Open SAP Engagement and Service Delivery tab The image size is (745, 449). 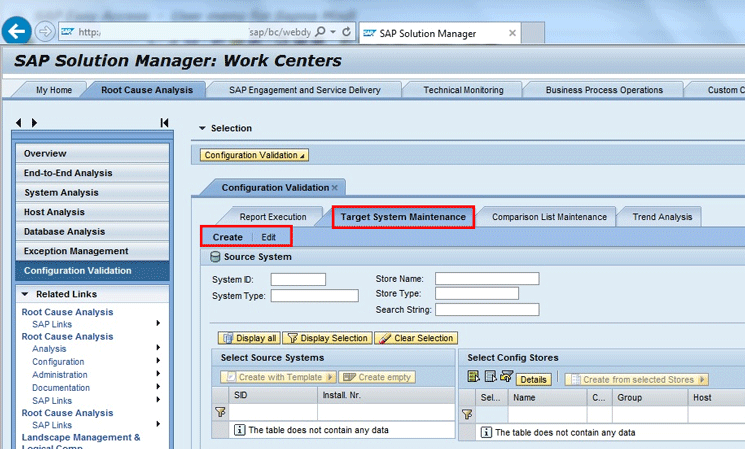click(305, 90)
